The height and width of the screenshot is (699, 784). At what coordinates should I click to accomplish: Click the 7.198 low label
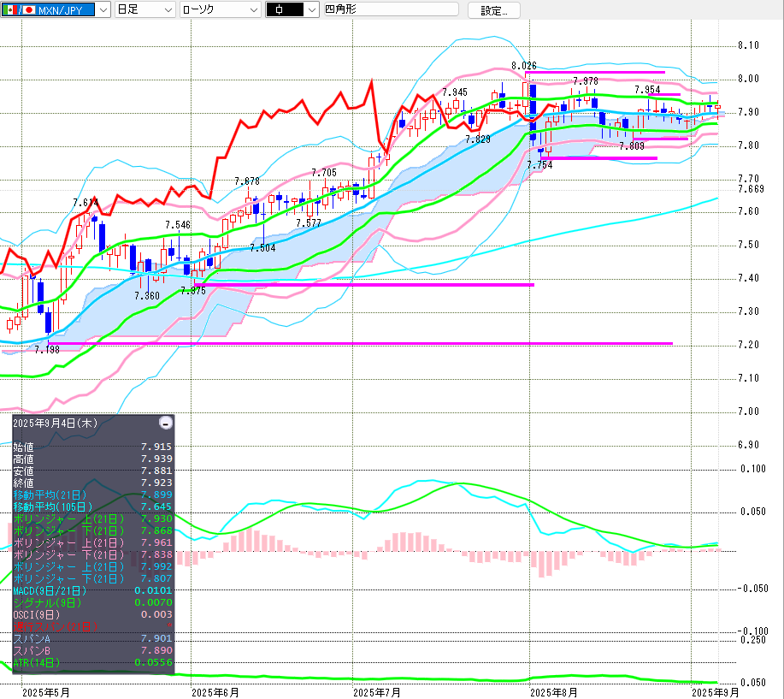tap(47, 350)
